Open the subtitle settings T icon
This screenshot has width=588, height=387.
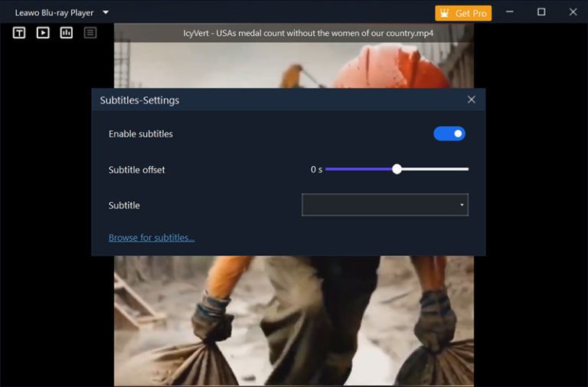coord(19,33)
